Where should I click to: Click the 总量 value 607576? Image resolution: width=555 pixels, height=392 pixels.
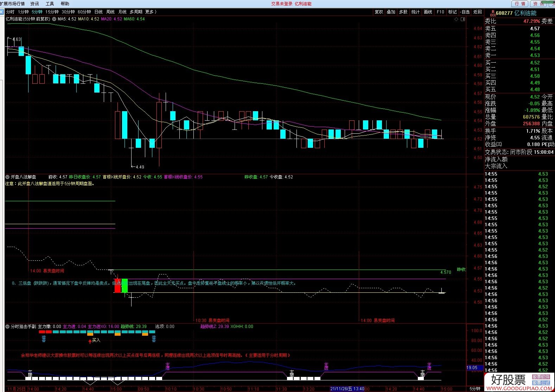(531, 117)
